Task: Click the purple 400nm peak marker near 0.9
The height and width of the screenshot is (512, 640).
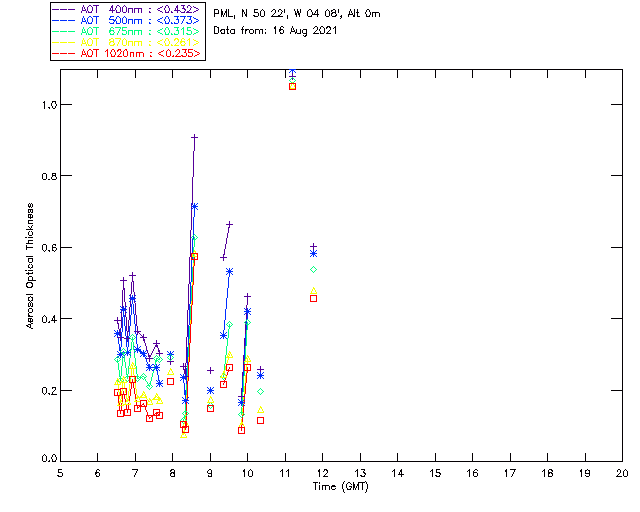Action: tap(195, 138)
